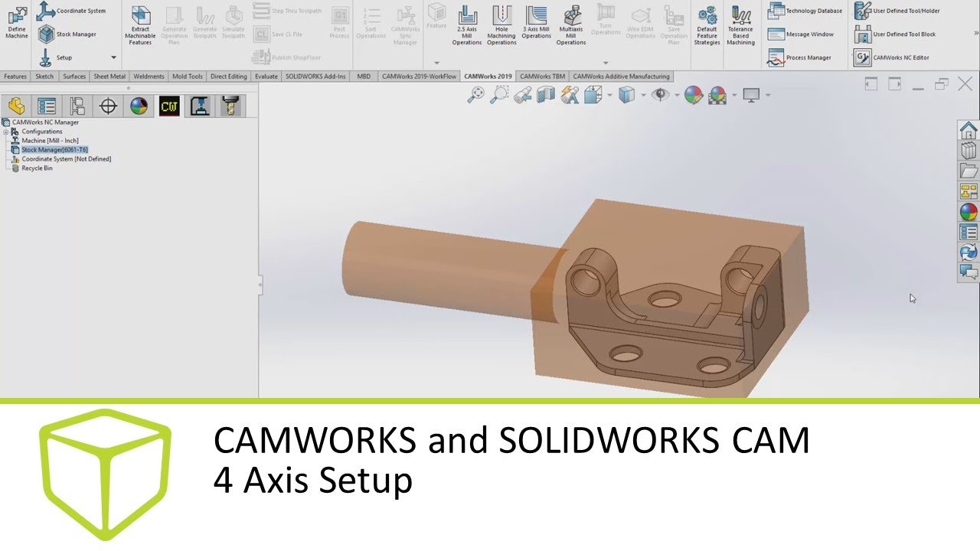Screen dimensions: 980x551
Task: Open the Define Machine tool
Action: point(17,22)
